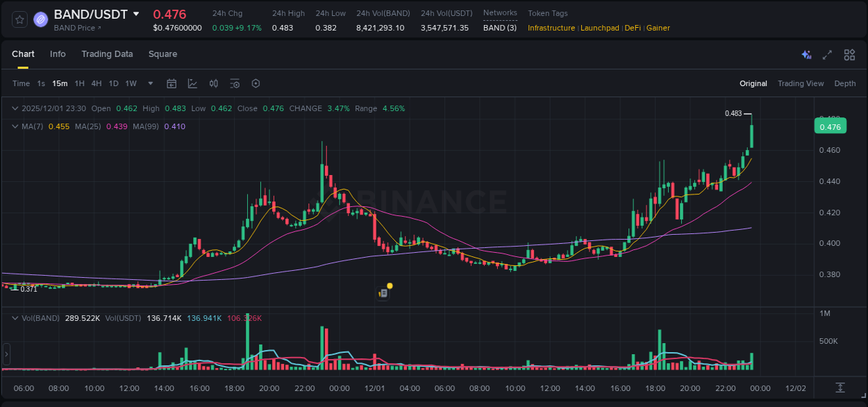Open the widgets layout grid icon

point(848,54)
